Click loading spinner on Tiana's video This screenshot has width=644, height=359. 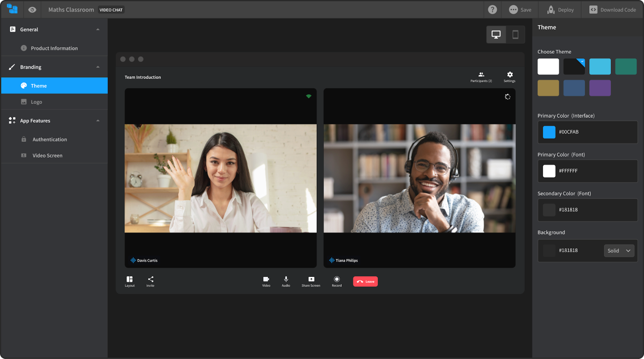pyautogui.click(x=508, y=97)
